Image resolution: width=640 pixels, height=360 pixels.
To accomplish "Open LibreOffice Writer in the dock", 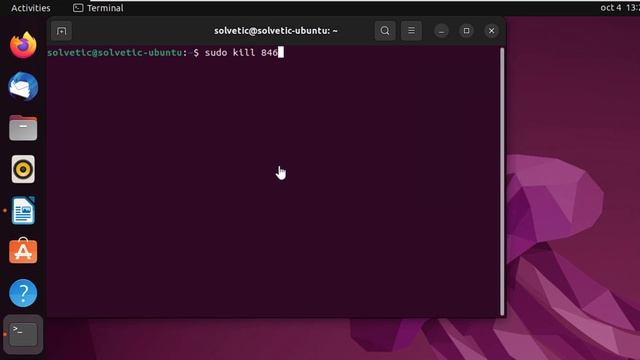I will pyautogui.click(x=23, y=211).
